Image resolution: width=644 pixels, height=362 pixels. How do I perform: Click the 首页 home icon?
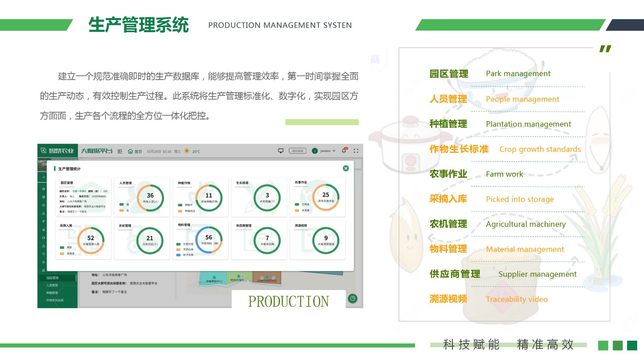tap(130, 151)
